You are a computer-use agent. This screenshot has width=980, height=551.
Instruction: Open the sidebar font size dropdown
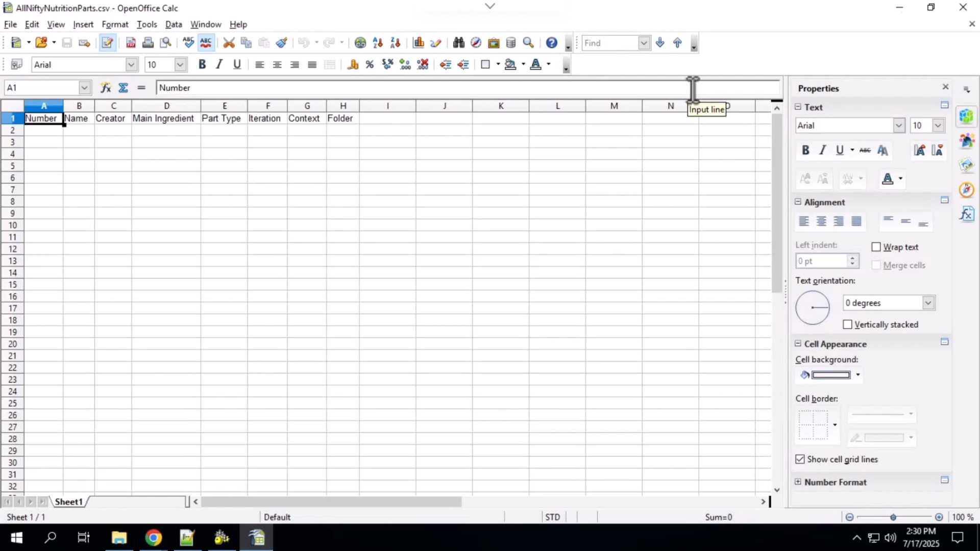tap(938, 126)
